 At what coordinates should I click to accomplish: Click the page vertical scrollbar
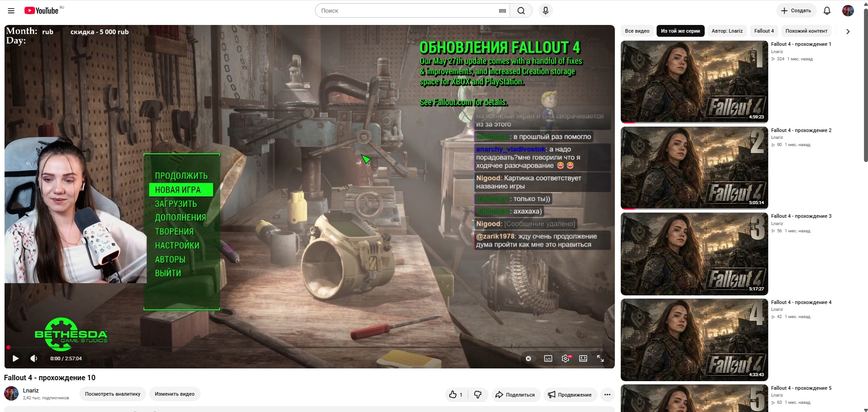pyautogui.click(x=865, y=84)
